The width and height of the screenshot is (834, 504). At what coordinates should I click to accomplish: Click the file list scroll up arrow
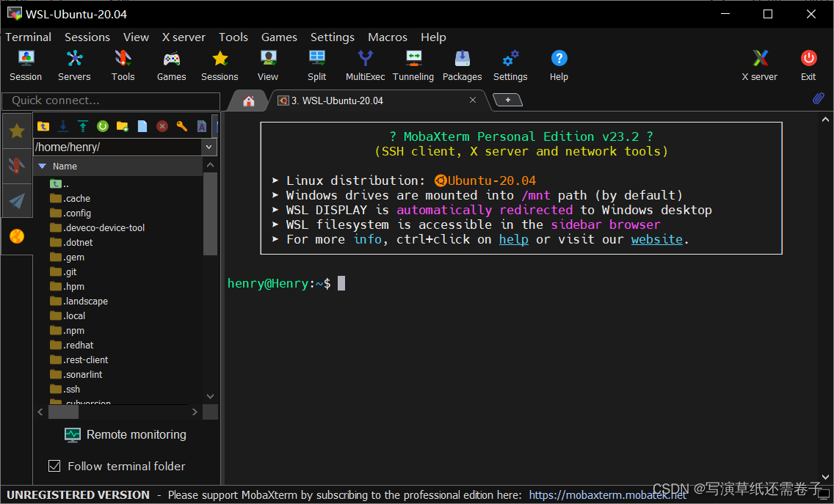[x=210, y=165]
